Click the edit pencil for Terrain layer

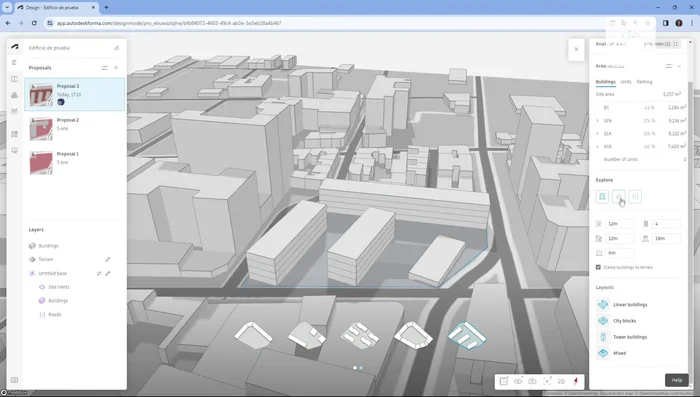[x=108, y=259]
